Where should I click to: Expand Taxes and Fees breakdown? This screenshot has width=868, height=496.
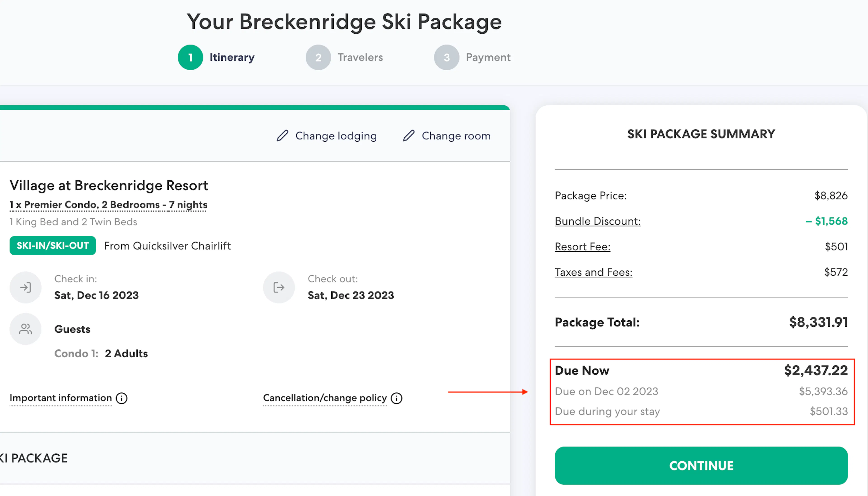[593, 272]
